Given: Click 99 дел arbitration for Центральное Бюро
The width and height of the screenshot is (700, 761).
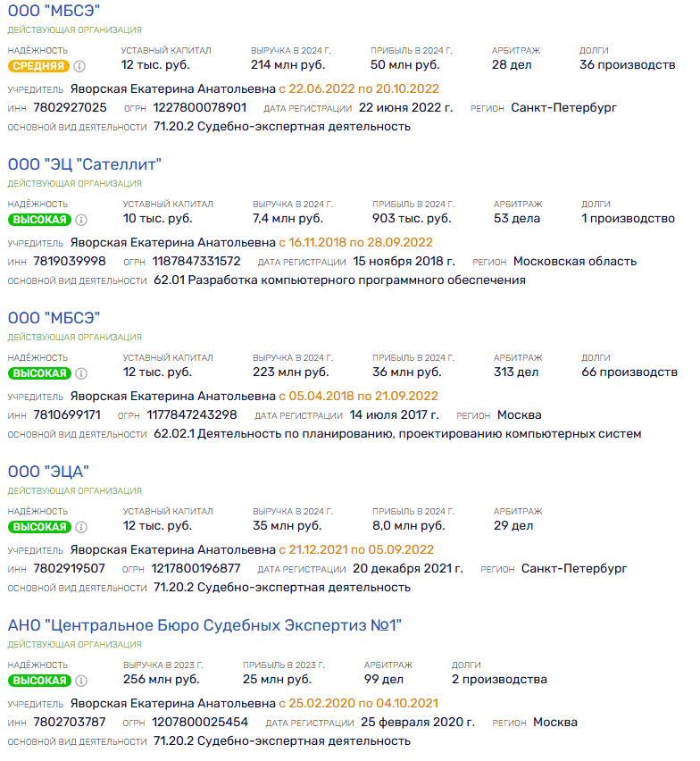Looking at the screenshot, I should (384, 680).
